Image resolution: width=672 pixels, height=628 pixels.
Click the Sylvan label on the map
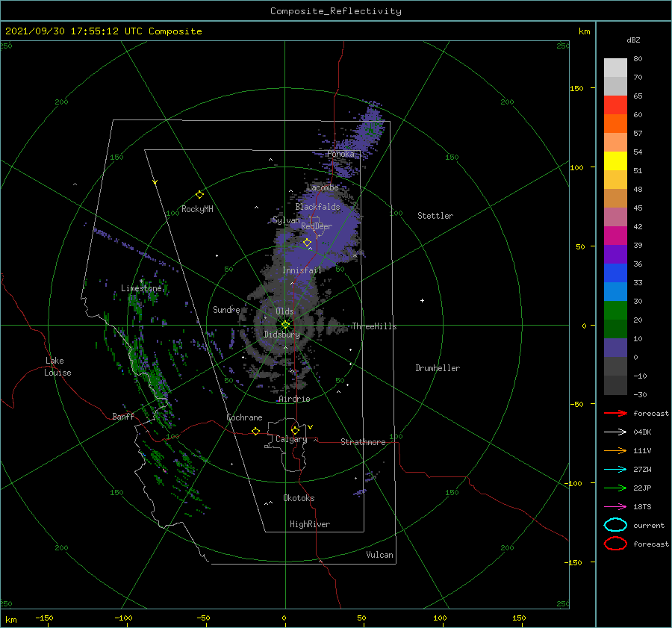pyautogui.click(x=286, y=220)
